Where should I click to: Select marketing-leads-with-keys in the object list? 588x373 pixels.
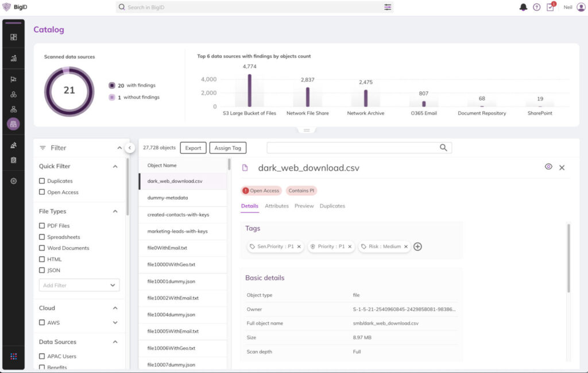click(x=183, y=231)
